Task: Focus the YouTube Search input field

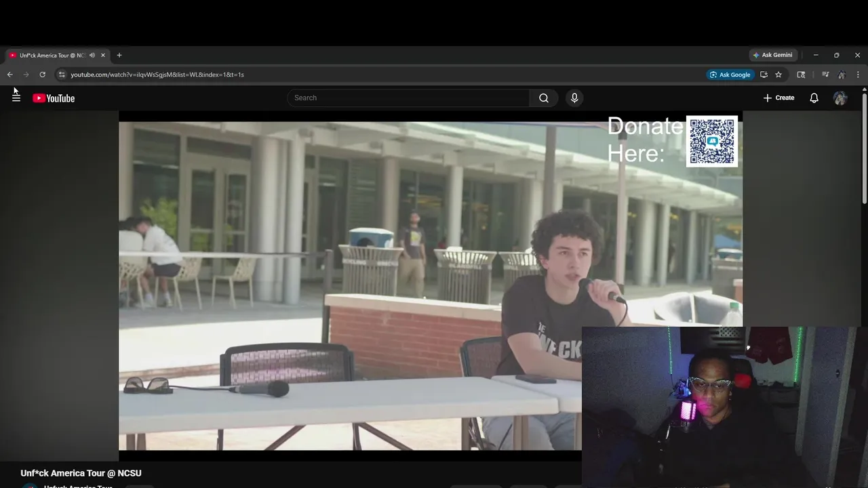Action: [408, 98]
